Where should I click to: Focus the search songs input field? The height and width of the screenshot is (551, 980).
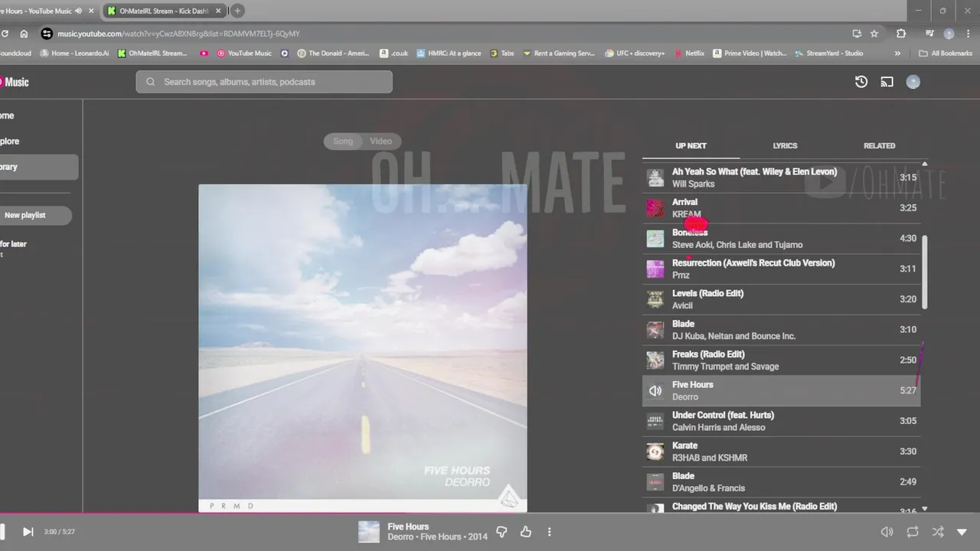click(x=264, y=82)
